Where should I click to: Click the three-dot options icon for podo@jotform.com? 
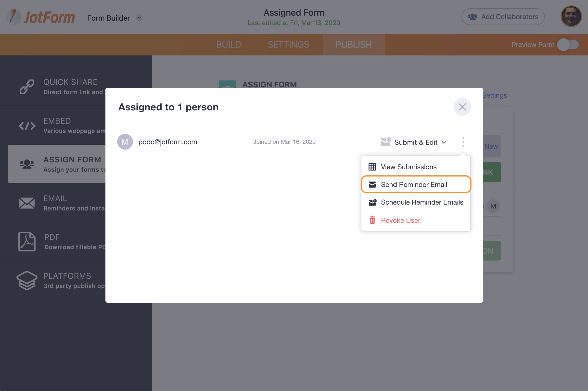[463, 142]
